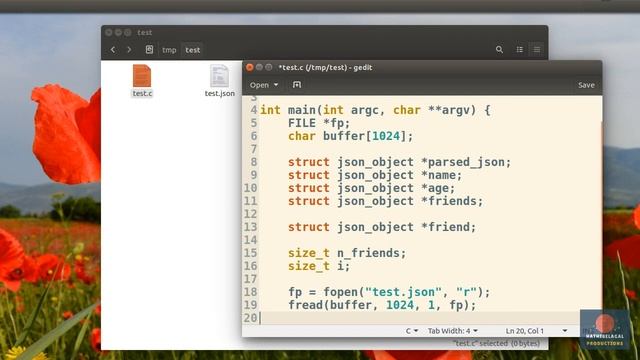Go back in the Files window
The width and height of the screenshot is (640, 360).
(x=113, y=50)
